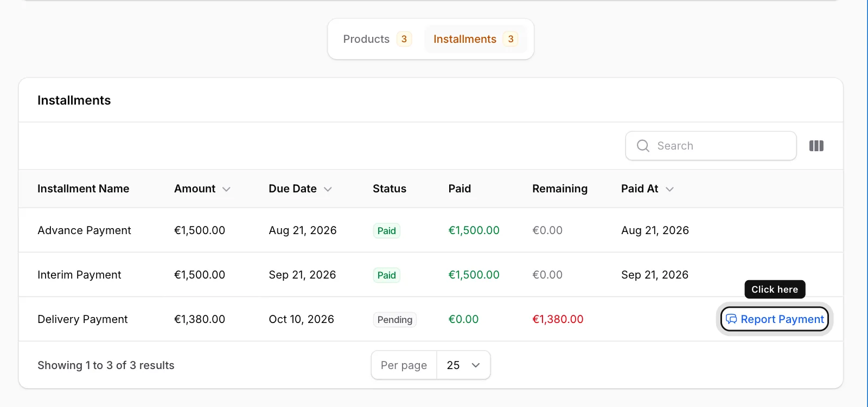The image size is (868, 407).
Task: Switch to the Products tab
Action: click(377, 39)
